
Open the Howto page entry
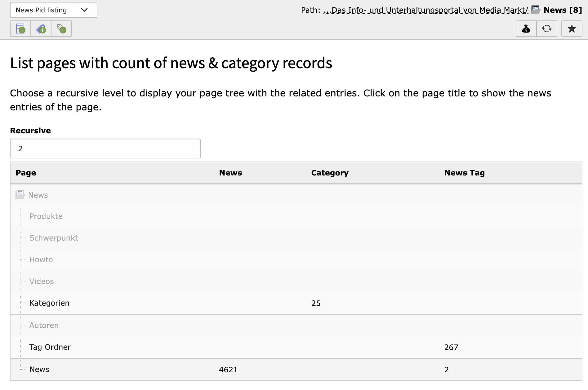(41, 259)
